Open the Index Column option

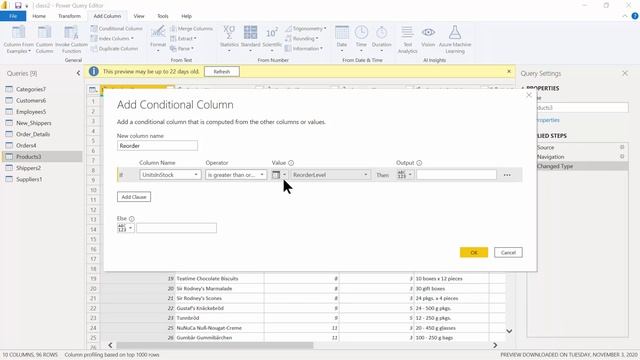pos(112,38)
